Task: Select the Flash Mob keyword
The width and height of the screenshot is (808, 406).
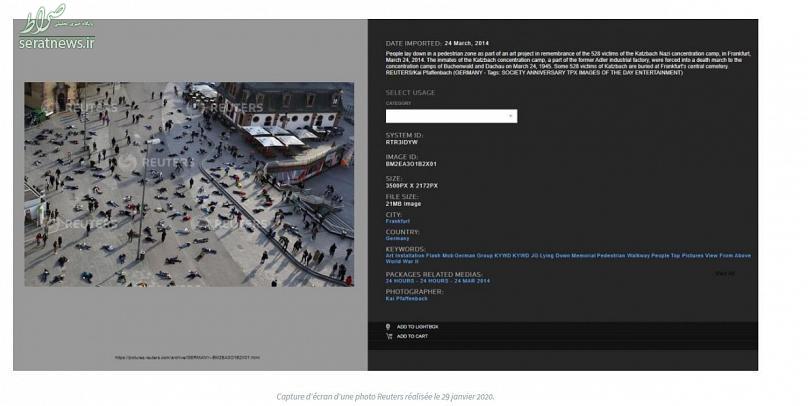Action: point(440,256)
